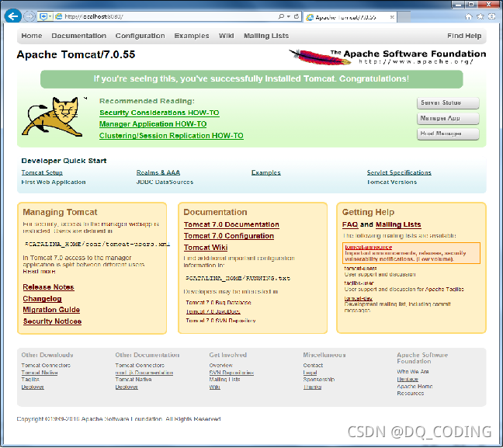Viewport: 503px width, 448px height.
Task: Open Home in the navigation bar
Action: tap(32, 36)
